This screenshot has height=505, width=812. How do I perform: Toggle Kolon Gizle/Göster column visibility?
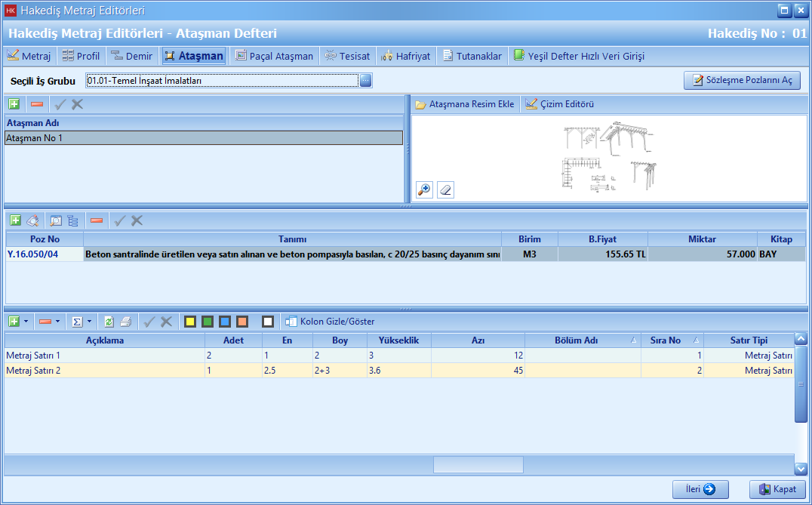pos(330,322)
